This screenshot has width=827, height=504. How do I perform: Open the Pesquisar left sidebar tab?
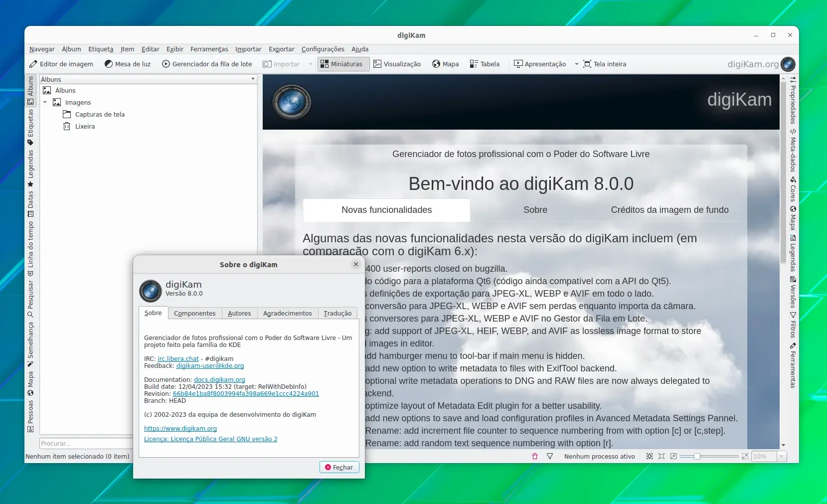[30, 299]
